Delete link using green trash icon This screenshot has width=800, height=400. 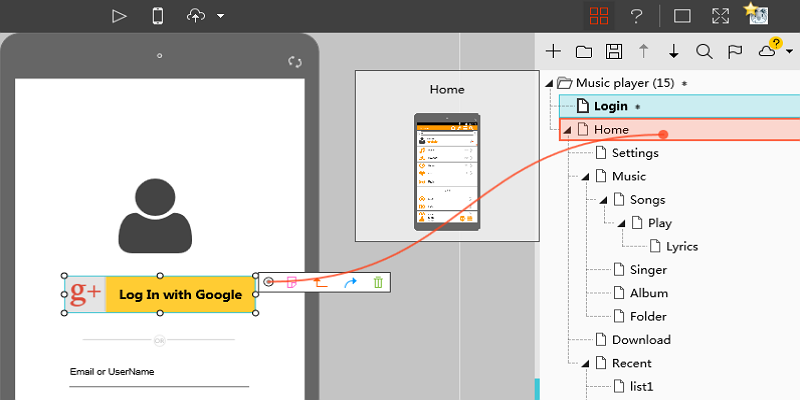pyautogui.click(x=378, y=282)
